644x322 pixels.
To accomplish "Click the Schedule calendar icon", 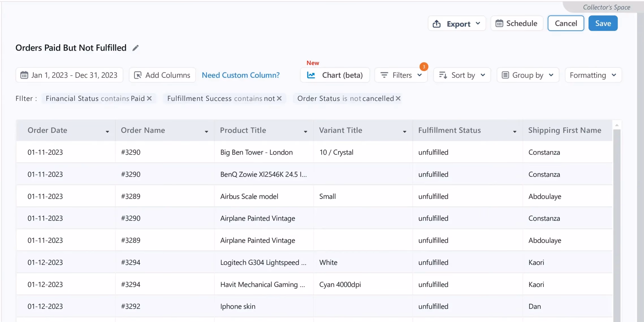I will 499,23.
